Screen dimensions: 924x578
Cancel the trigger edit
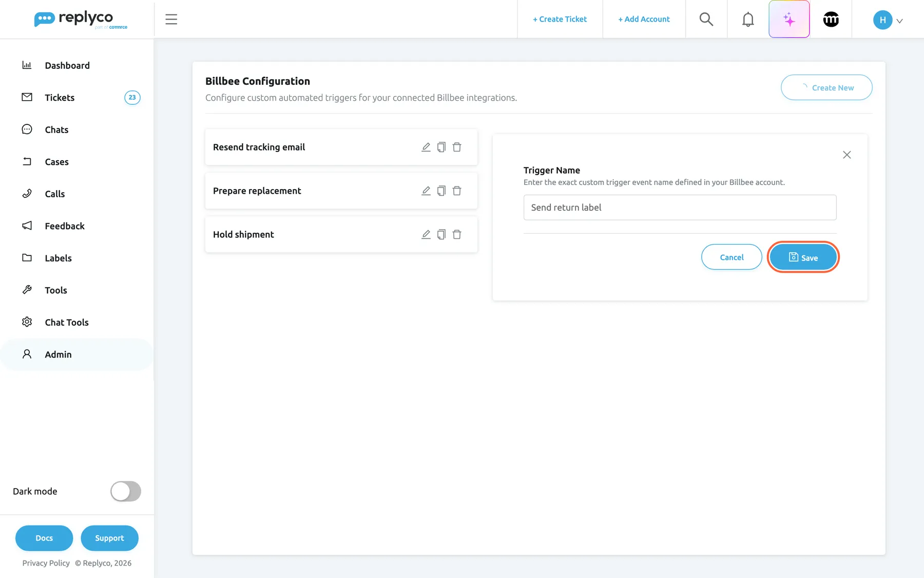(x=731, y=257)
